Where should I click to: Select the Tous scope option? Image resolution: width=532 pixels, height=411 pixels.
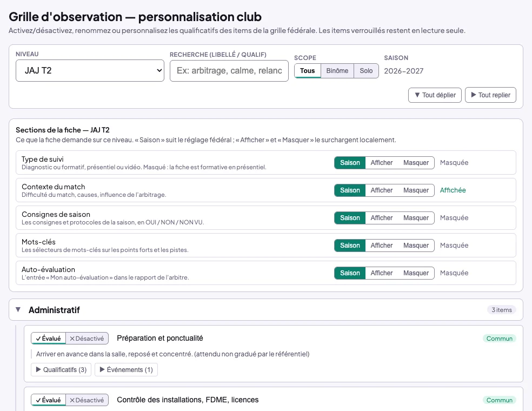pos(308,71)
